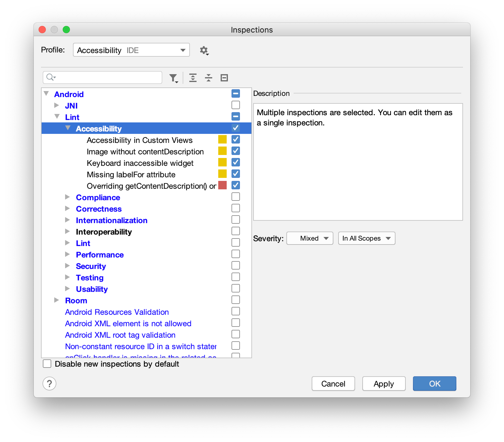The width and height of the screenshot is (504, 442).
Task: Click red severity swatch for Overriding getContentDescription
Action: 222,185
